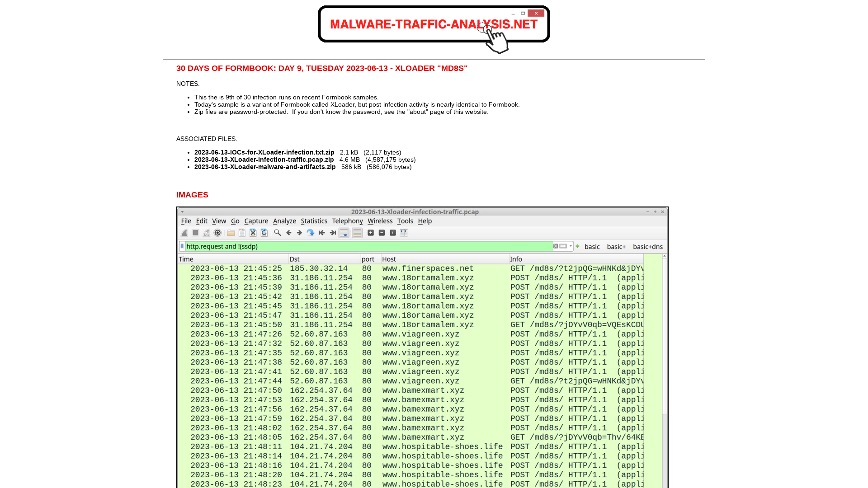868x488 pixels.
Task: Click the display filter bookmark icon
Action: coord(182,246)
